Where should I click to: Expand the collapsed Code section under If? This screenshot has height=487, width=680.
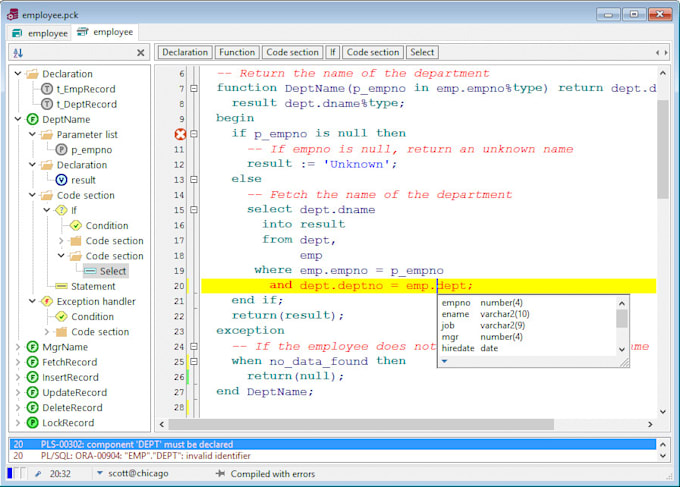point(61,241)
